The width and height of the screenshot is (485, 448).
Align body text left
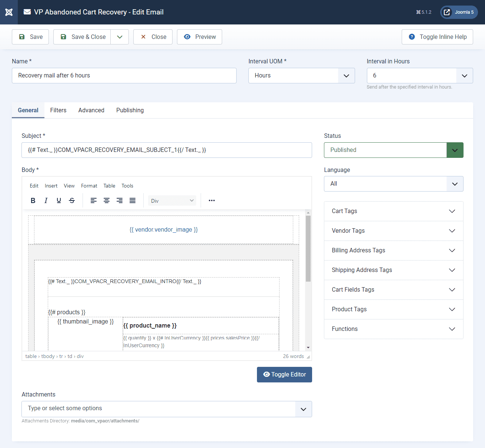[x=94, y=200]
